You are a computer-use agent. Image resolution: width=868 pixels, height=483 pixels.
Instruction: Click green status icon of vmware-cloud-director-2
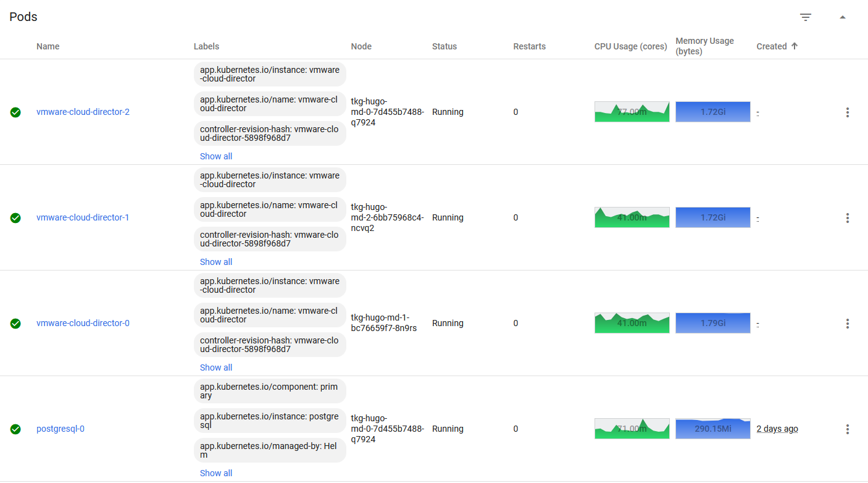(15, 112)
